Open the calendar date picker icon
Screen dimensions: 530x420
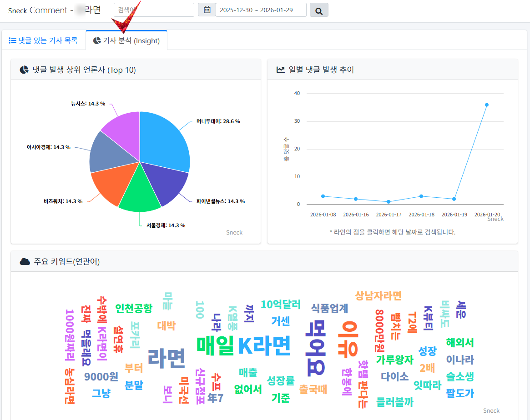click(207, 10)
